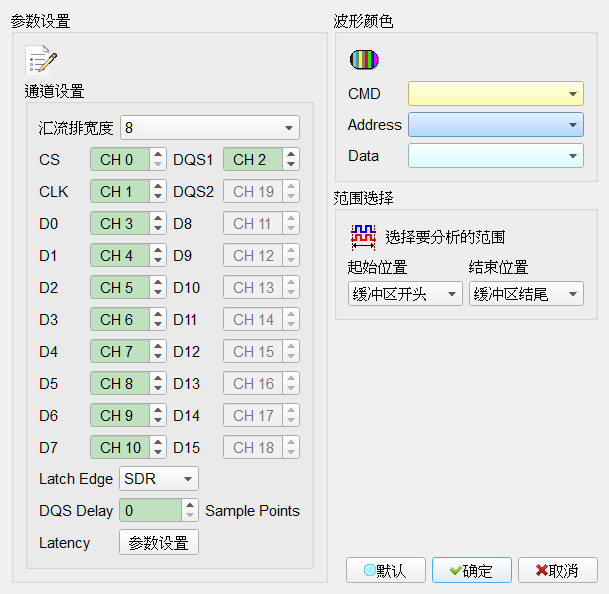Open the Latch Edge SDR dropdown
Image resolution: width=609 pixels, height=594 pixels.
pyautogui.click(x=159, y=479)
